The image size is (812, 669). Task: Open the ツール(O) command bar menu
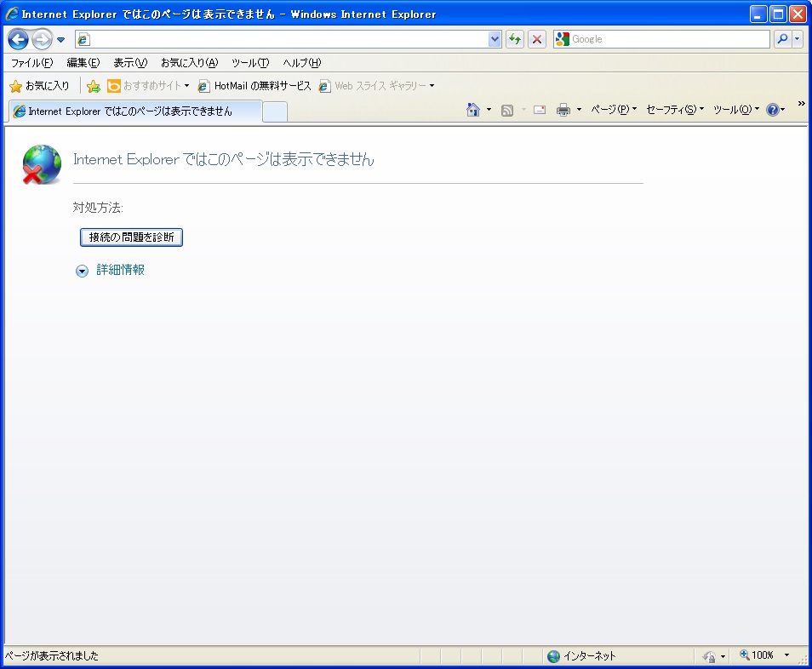(x=736, y=109)
